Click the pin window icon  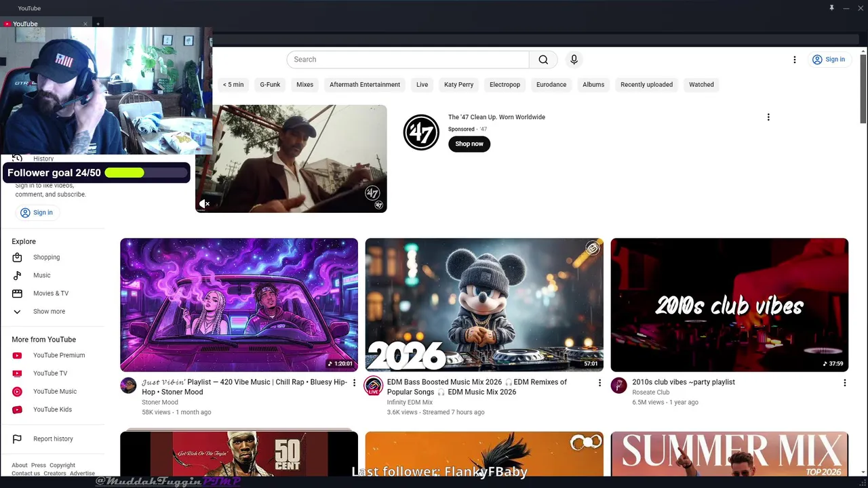coord(831,8)
